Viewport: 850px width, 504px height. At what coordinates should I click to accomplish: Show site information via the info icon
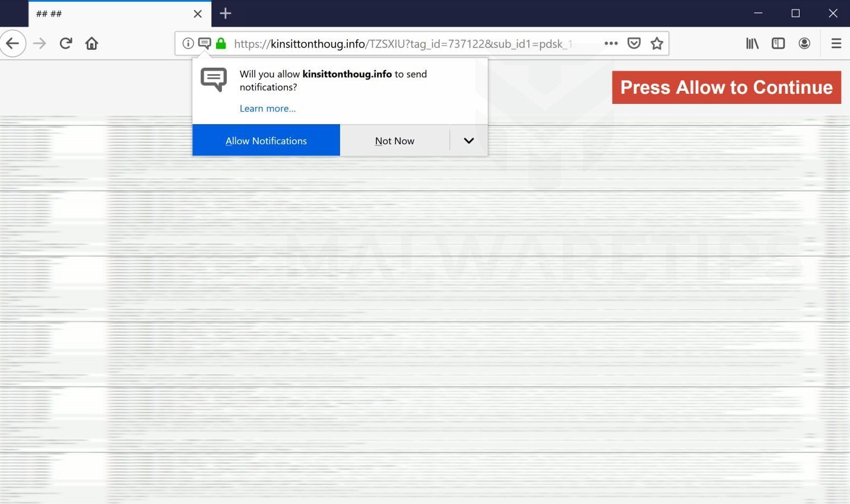188,43
